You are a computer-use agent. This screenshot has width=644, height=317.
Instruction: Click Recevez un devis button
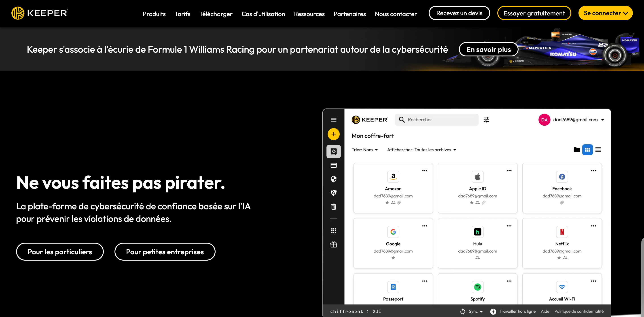[x=459, y=13]
